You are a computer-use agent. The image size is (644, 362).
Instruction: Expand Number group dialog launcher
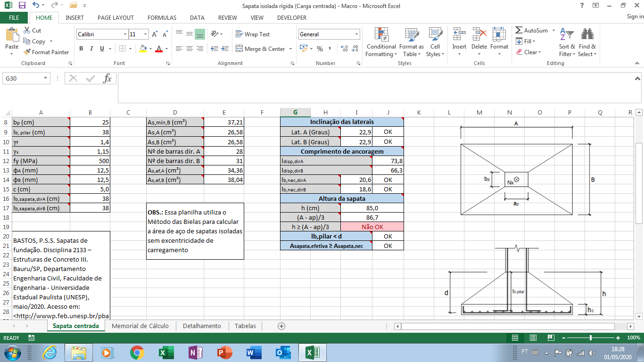tap(360, 63)
